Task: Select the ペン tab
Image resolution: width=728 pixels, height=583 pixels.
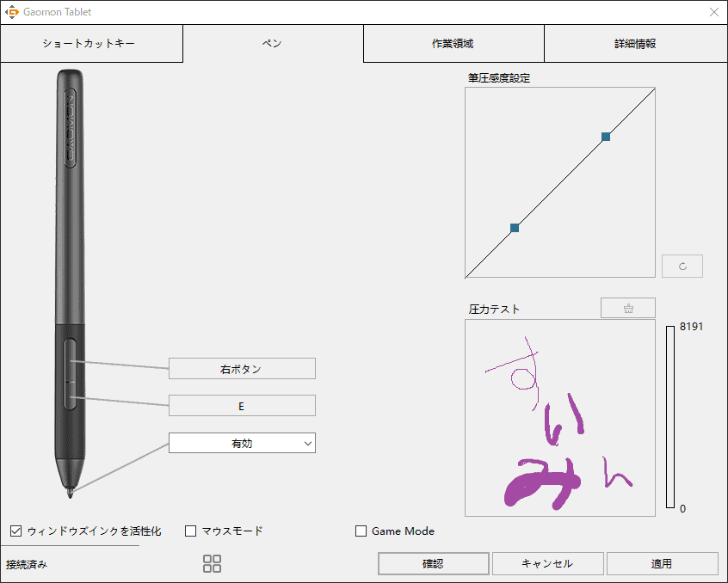Action: (x=273, y=44)
